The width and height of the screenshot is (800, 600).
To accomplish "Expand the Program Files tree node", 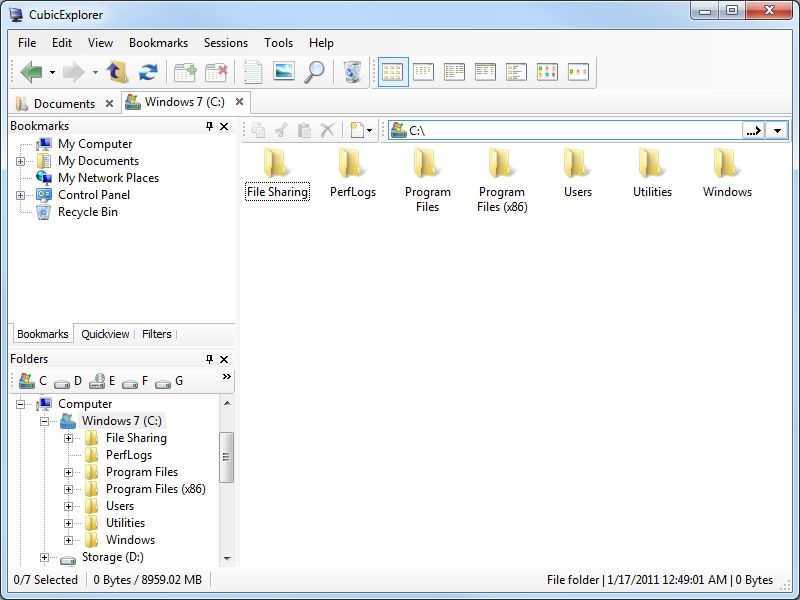I will tap(68, 472).
